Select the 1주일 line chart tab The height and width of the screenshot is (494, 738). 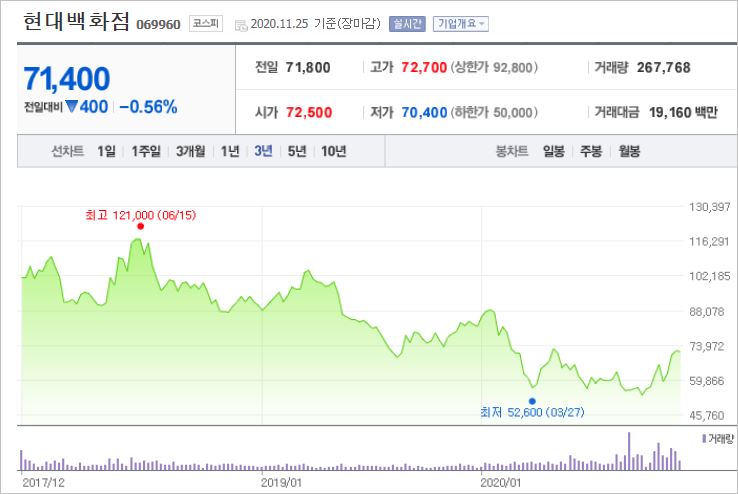tap(146, 151)
